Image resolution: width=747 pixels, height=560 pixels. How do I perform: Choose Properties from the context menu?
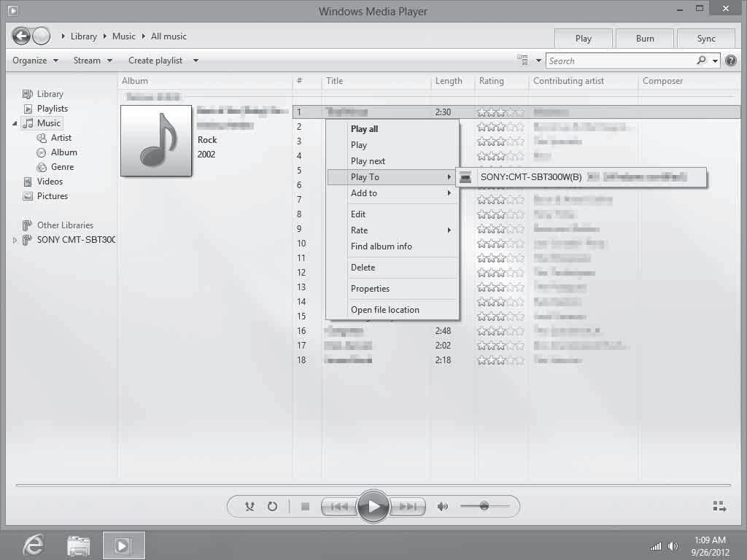392,289
